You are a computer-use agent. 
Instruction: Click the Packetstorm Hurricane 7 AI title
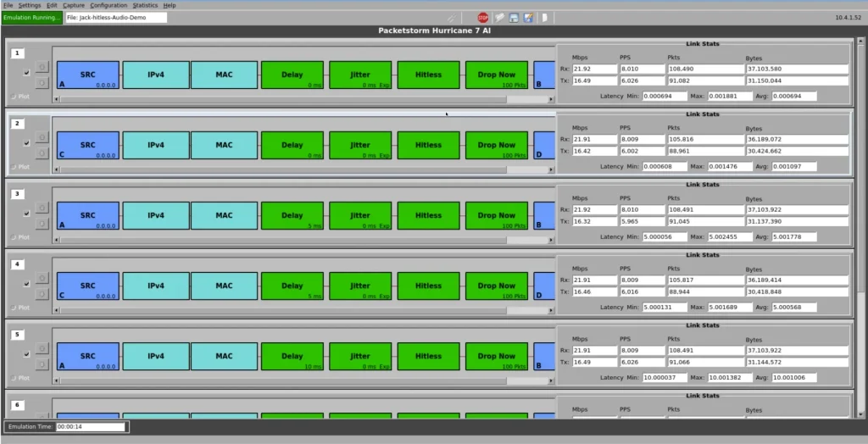(x=434, y=31)
